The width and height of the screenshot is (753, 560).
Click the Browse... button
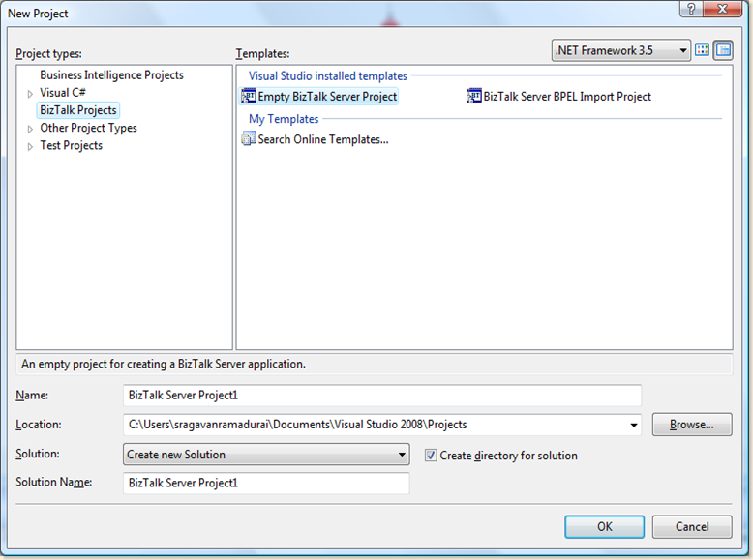pos(692,425)
